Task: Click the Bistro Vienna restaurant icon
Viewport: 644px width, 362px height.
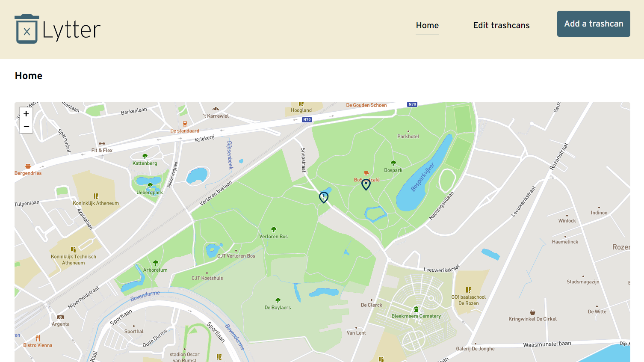Action: (x=38, y=338)
